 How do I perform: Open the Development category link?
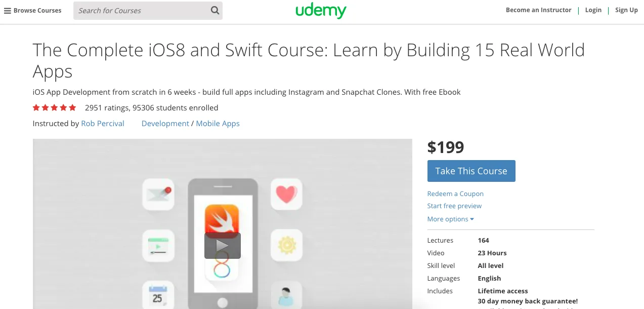click(165, 123)
